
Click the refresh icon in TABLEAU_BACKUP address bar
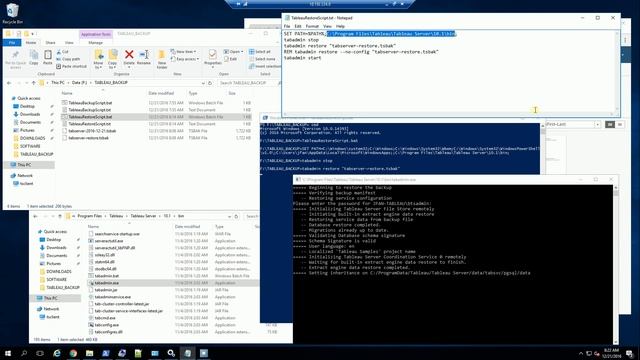pyautogui.click(x=210, y=83)
